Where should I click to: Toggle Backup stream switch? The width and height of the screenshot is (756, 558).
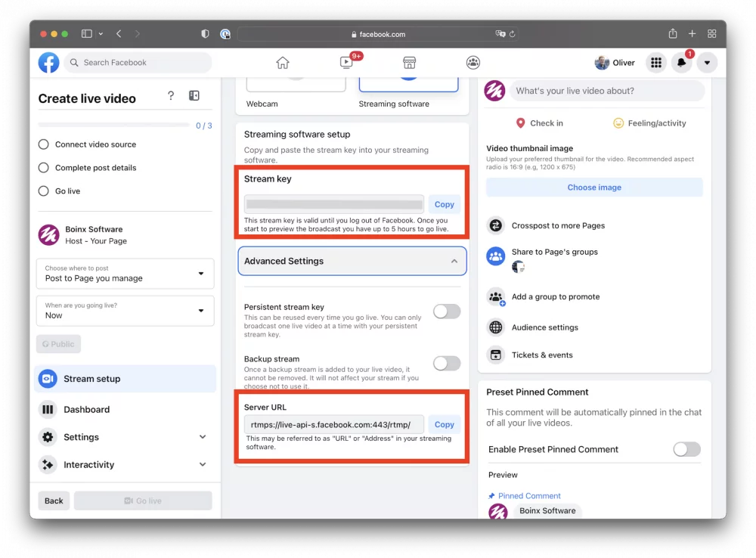(x=447, y=363)
